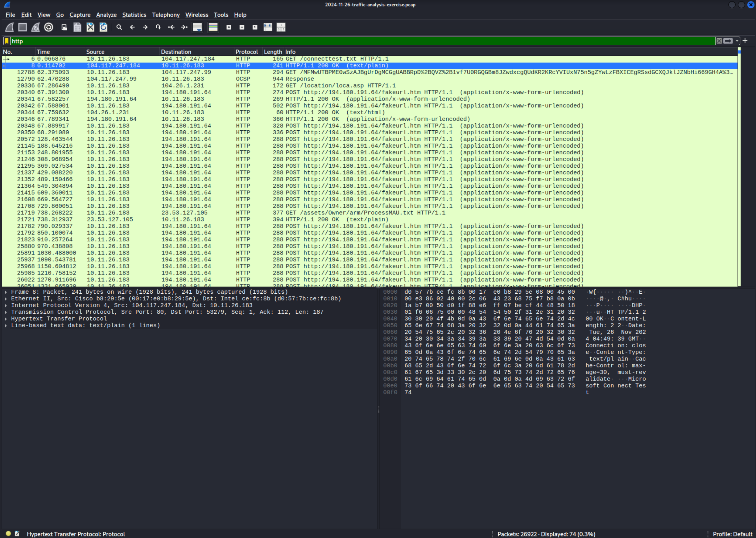Viewport: 756px width, 538px height.
Task: Click the plus button to add filter
Action: (745, 41)
